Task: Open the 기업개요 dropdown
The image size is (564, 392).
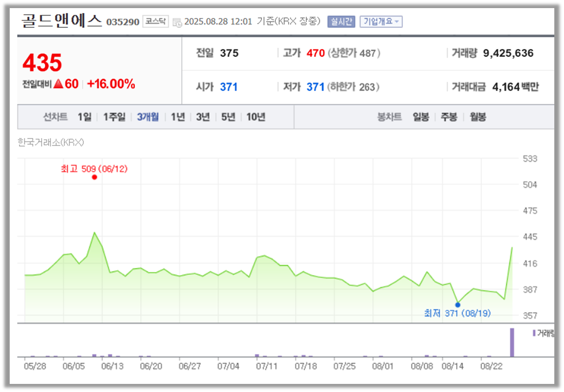Action: click(381, 21)
